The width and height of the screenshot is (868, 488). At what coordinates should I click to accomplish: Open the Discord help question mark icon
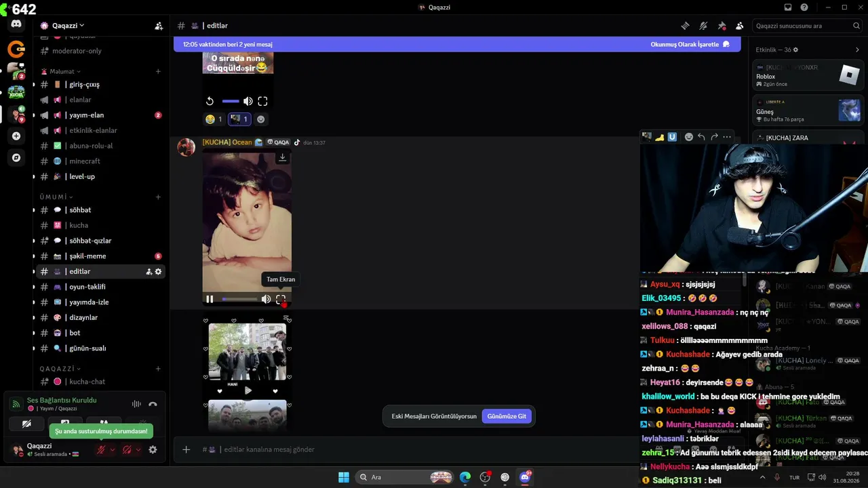click(x=804, y=7)
